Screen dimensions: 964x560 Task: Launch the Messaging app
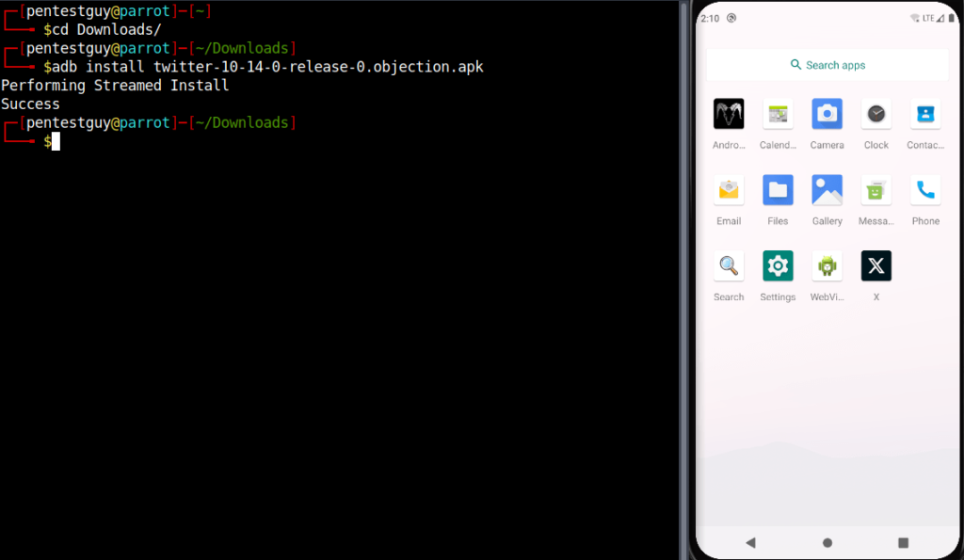(x=876, y=190)
